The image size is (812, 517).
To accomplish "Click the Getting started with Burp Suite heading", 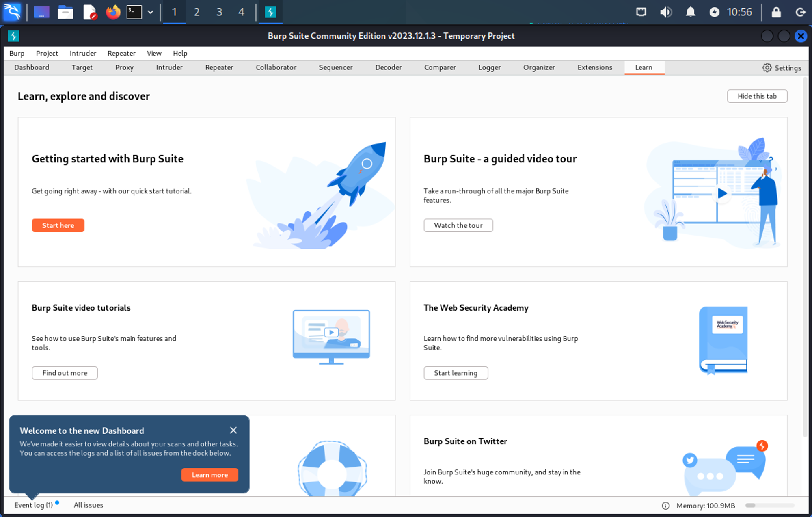I will pyautogui.click(x=108, y=159).
